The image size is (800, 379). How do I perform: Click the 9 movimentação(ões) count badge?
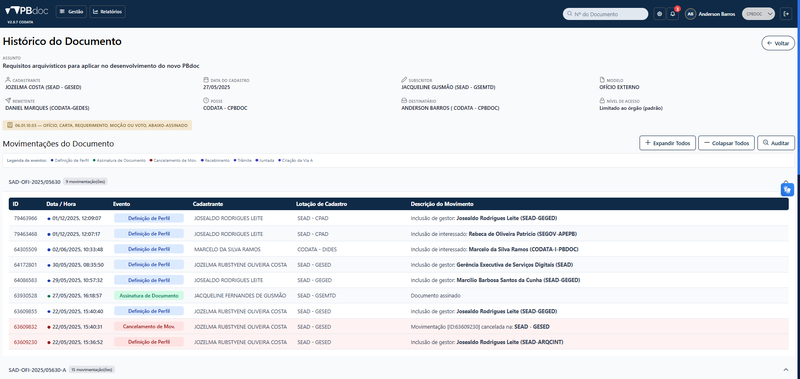[85, 182]
